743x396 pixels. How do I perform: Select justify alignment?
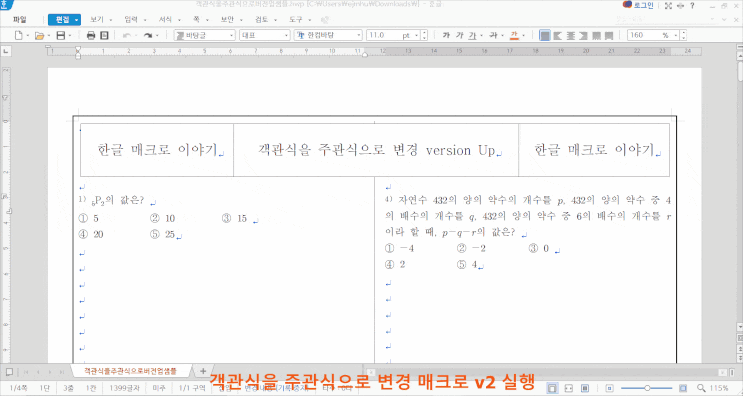click(545, 36)
